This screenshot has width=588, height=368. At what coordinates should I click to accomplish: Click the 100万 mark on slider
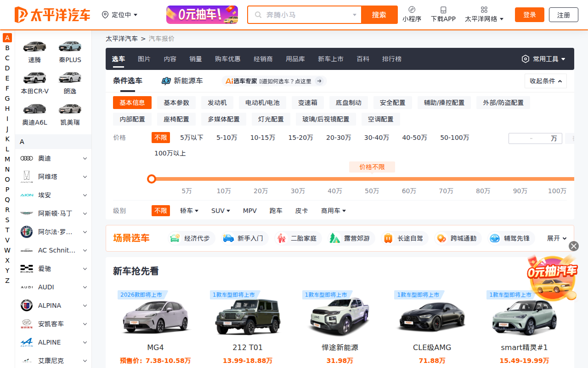click(x=557, y=191)
